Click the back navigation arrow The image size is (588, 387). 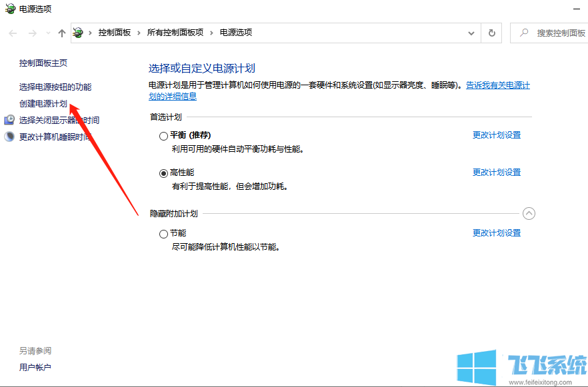11,32
